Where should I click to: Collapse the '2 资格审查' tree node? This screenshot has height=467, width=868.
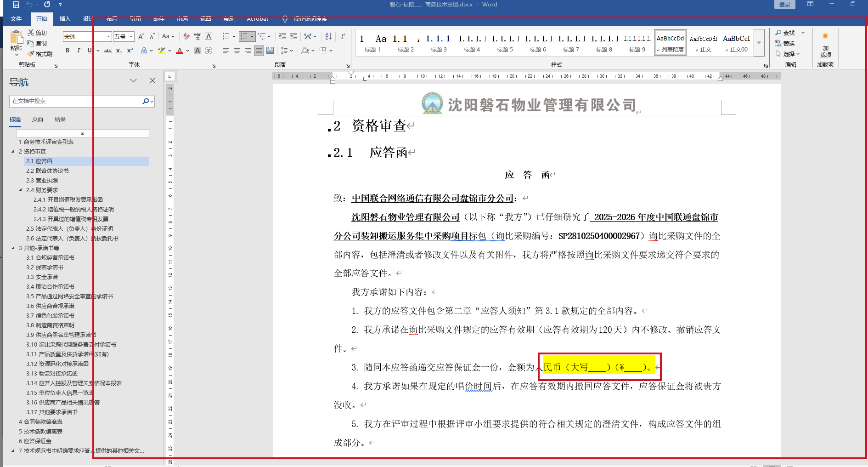pos(13,152)
